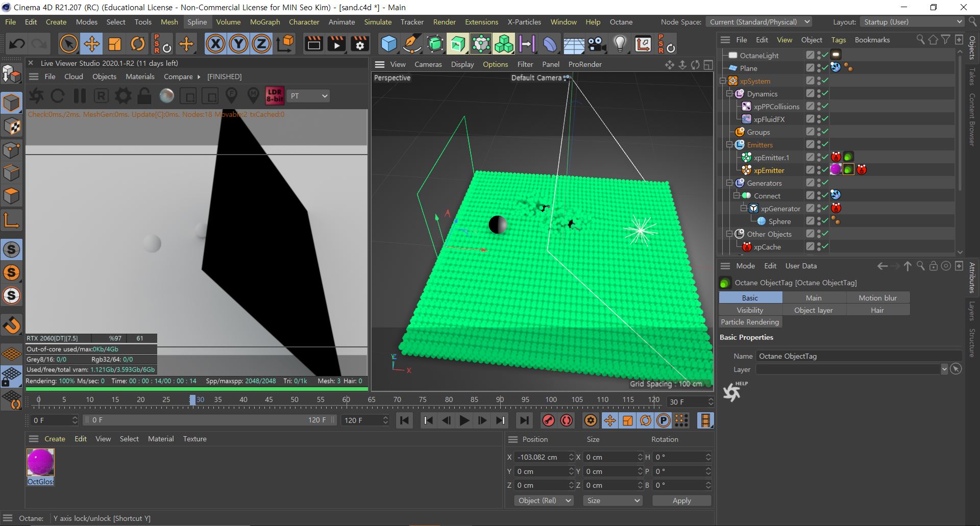Add Floor environment grid icon
The width and height of the screenshot is (980, 526).
pyautogui.click(x=574, y=44)
